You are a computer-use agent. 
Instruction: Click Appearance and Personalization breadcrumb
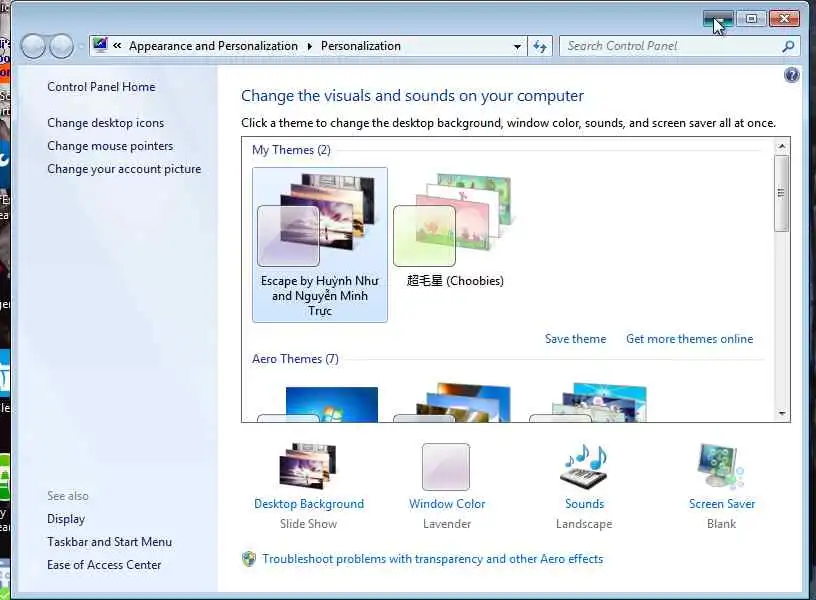pyautogui.click(x=213, y=46)
